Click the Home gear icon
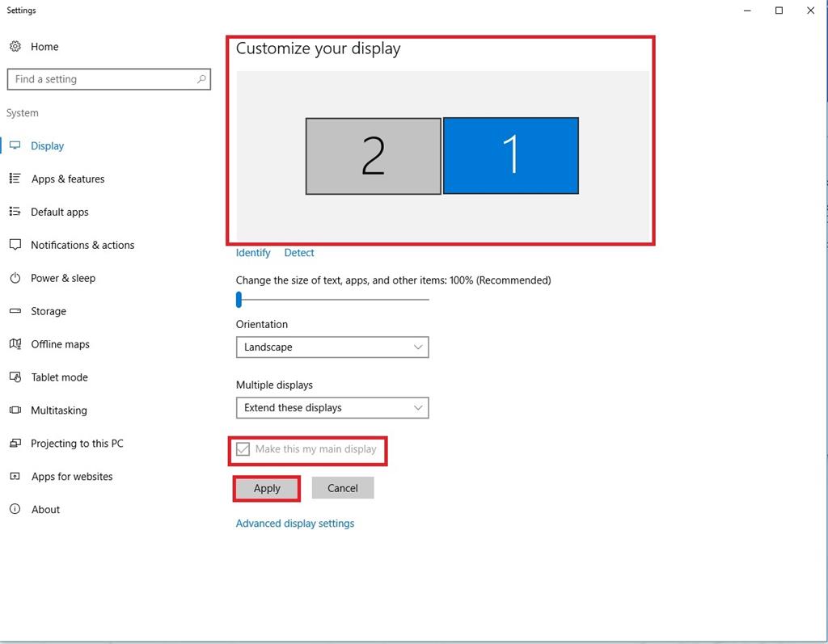This screenshot has width=828, height=644. [x=15, y=46]
